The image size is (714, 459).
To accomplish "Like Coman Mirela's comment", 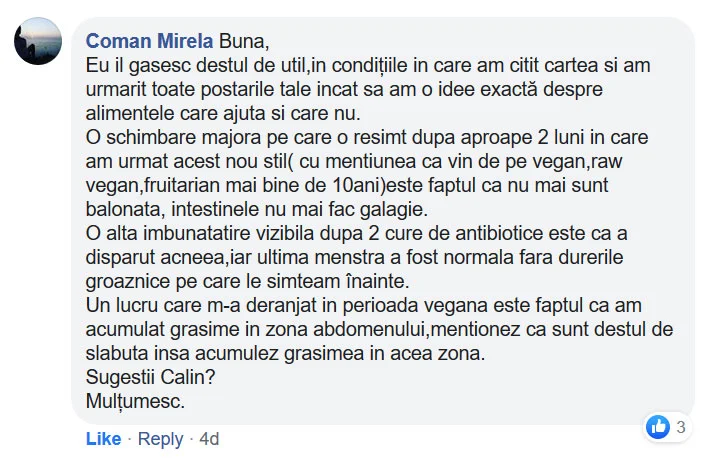I will point(103,439).
